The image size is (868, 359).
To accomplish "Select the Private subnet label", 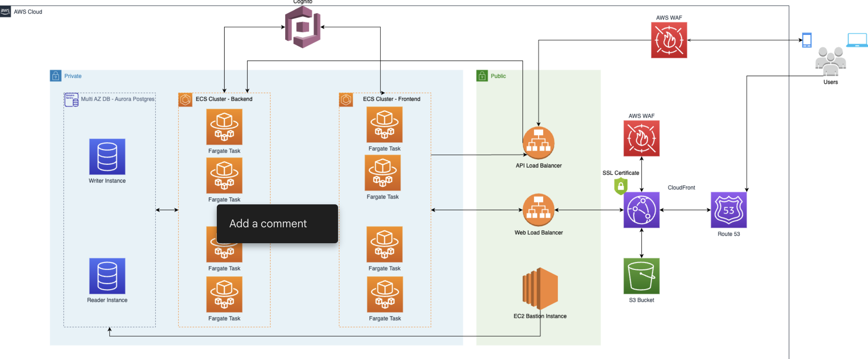I will coord(73,76).
